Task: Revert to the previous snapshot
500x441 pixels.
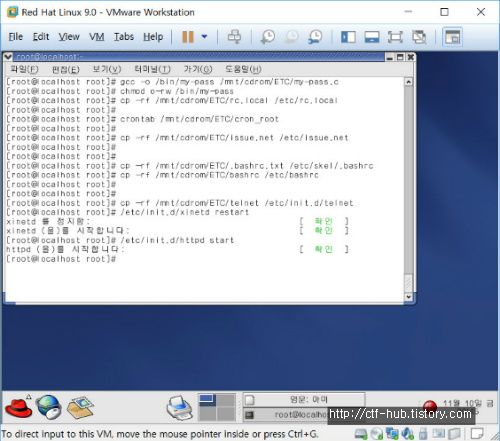Action: 292,37
